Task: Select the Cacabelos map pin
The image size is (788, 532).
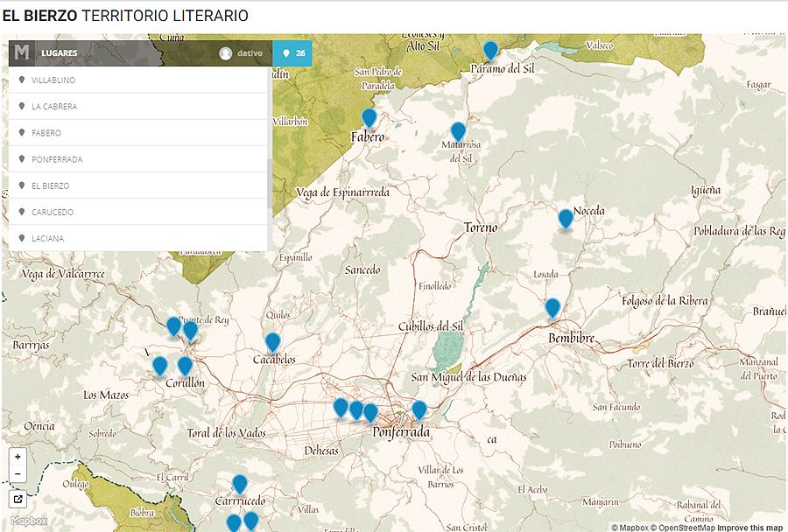Action: pos(273,343)
